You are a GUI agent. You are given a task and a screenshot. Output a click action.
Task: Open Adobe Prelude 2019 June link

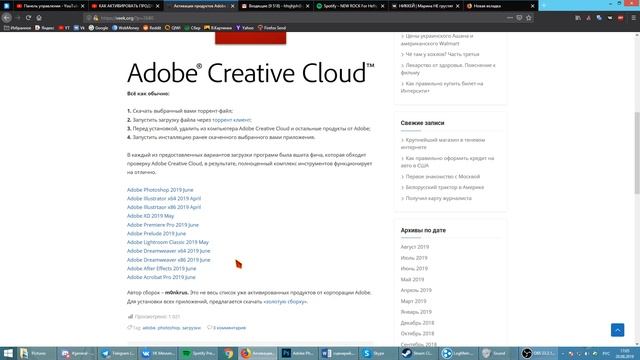pyautogui.click(x=156, y=233)
